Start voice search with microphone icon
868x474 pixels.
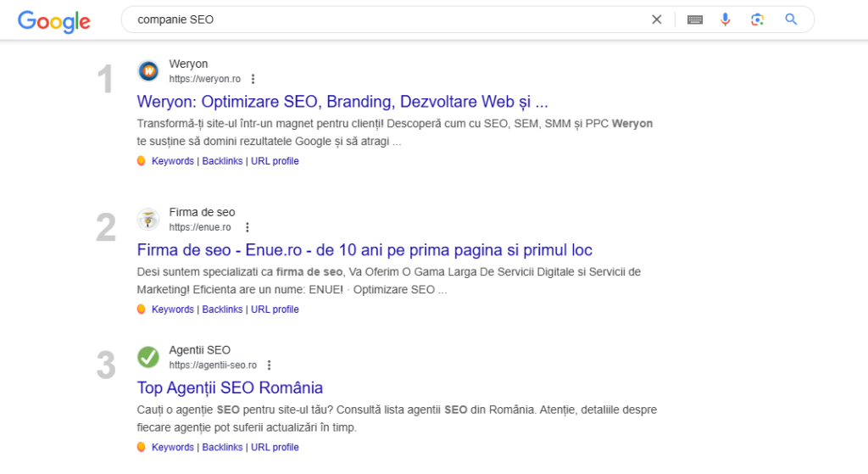pos(726,20)
